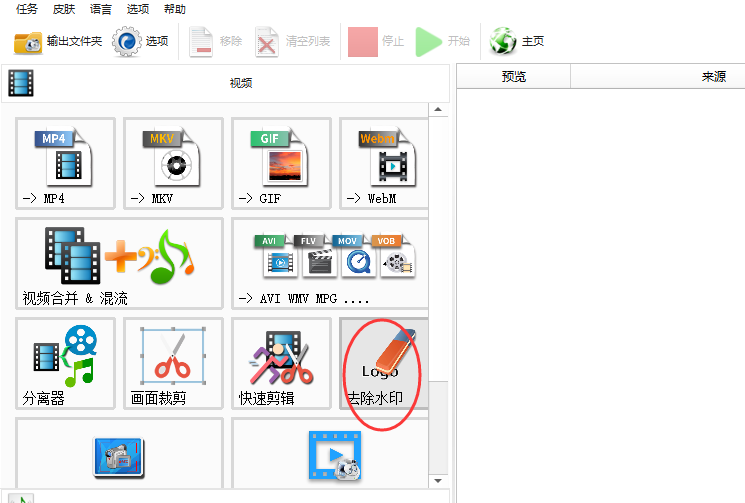The image size is (745, 503).
Task: Click the 来源 column header
Action: pos(713,76)
